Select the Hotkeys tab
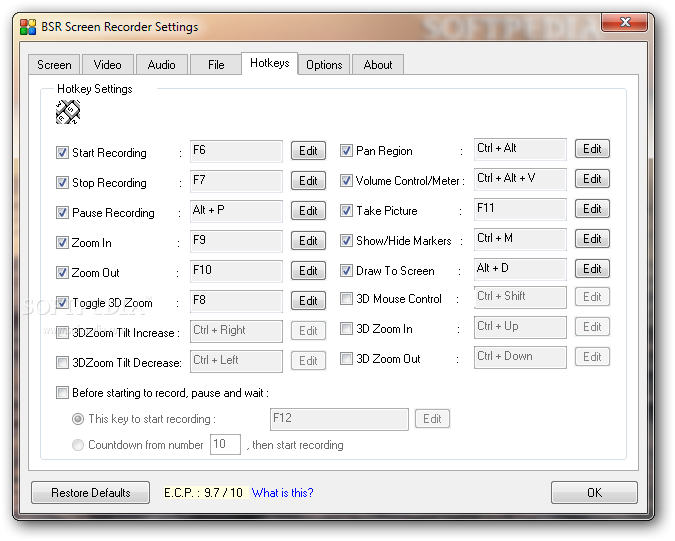675x541 pixels. [269, 63]
